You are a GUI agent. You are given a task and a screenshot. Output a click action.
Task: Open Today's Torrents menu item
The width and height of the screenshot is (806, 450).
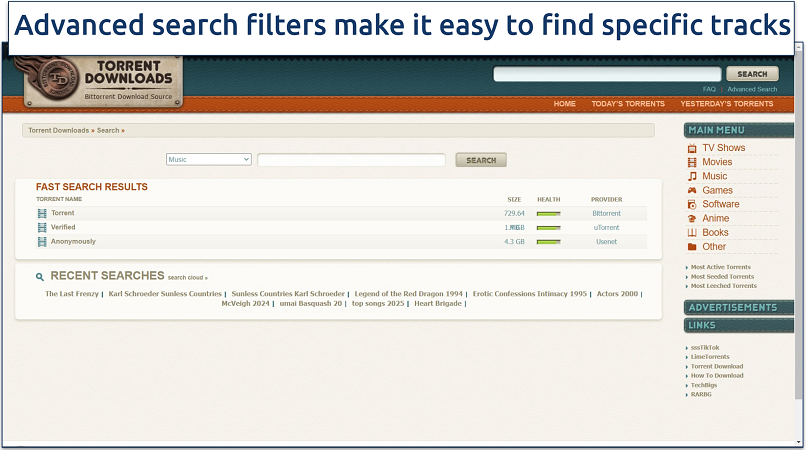(628, 104)
